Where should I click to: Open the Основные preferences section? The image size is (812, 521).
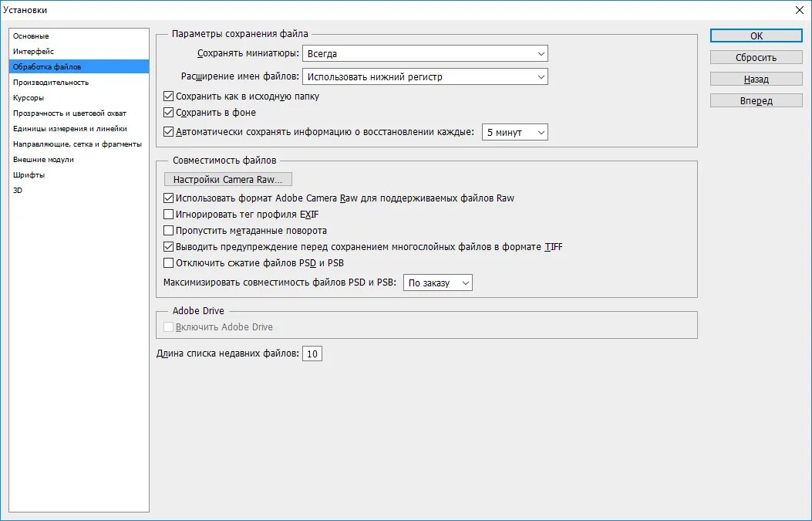click(x=79, y=36)
